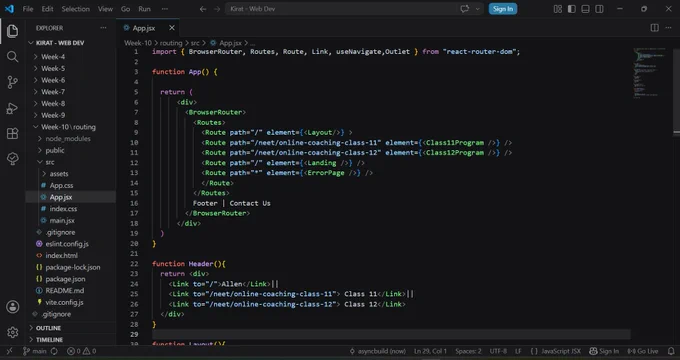Go back with the left arrow
680x360 pixels.
(203, 9)
